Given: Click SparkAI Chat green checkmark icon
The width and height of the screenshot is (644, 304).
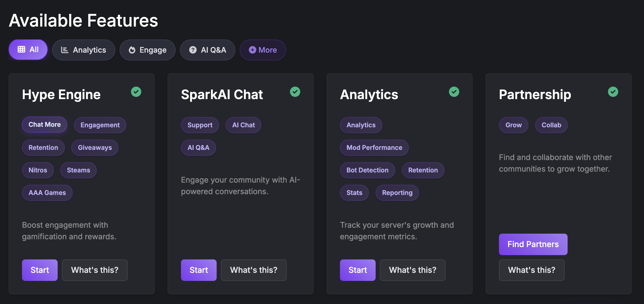Looking at the screenshot, I should click(295, 92).
